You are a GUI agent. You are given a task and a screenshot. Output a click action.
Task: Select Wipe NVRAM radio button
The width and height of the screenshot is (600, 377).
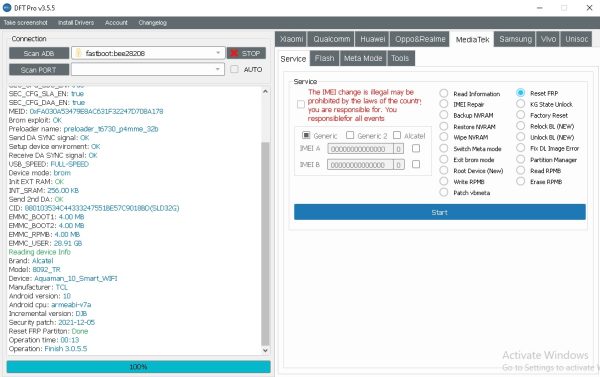pos(443,137)
